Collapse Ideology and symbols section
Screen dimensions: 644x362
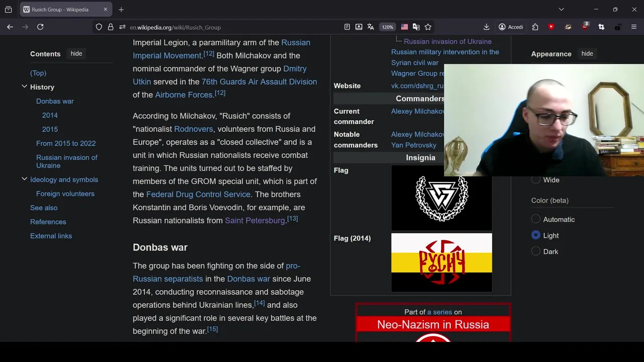pos(24,179)
